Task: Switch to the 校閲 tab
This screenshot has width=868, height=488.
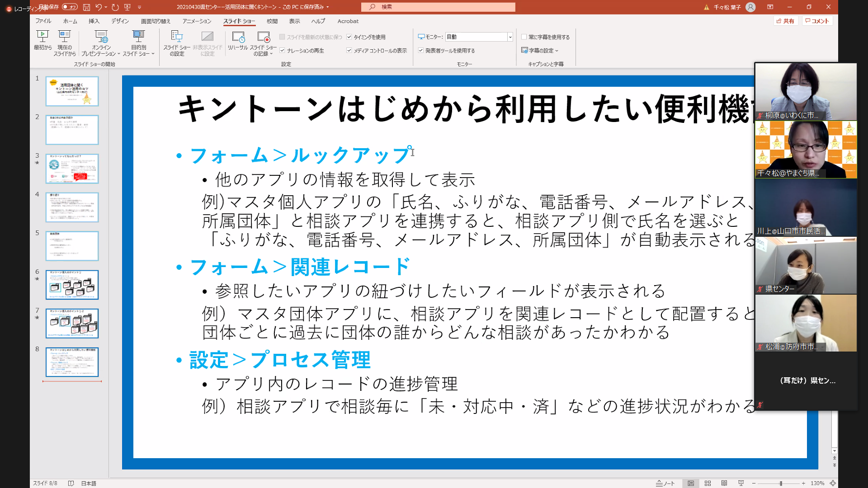Action: coord(272,21)
